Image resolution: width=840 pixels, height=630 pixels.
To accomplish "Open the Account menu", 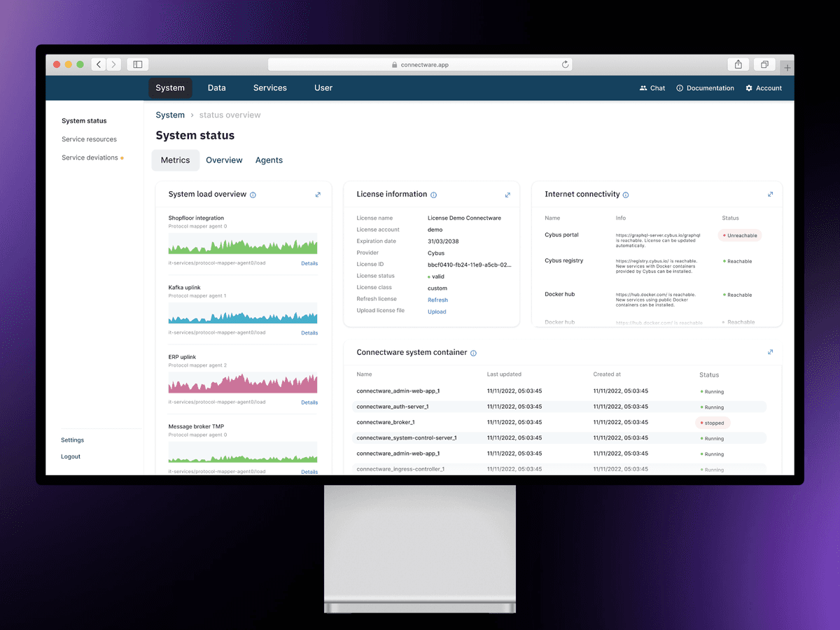I will (x=763, y=87).
